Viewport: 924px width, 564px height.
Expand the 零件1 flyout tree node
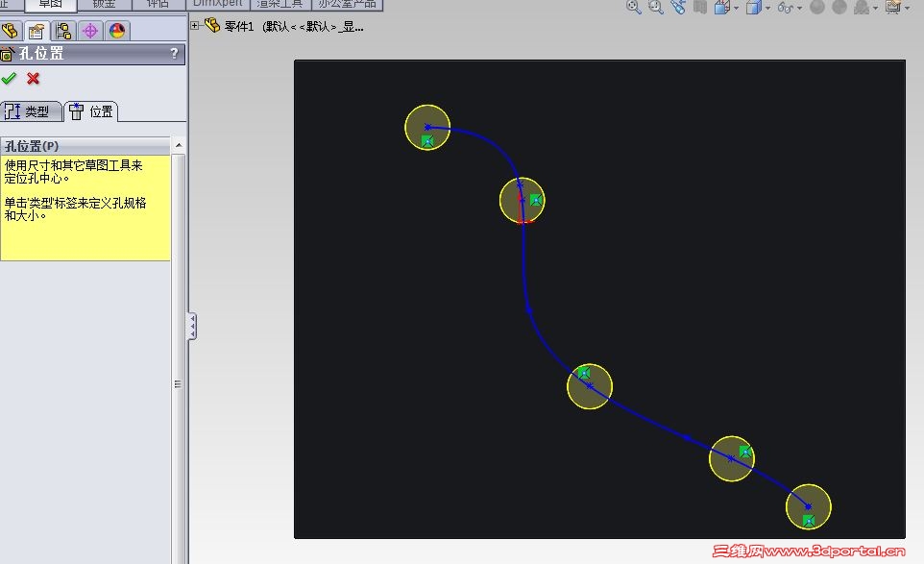click(x=194, y=25)
